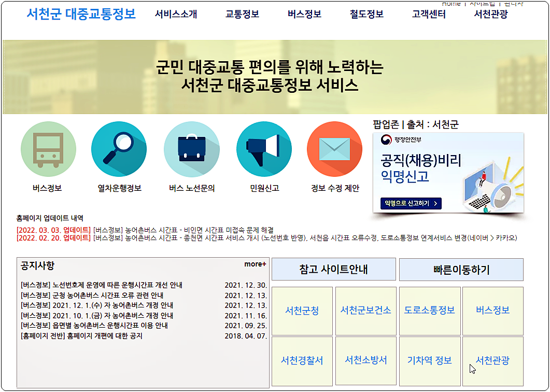Click the 서천경찰서 site tile
This screenshot has width=550, height=392.
tap(302, 361)
